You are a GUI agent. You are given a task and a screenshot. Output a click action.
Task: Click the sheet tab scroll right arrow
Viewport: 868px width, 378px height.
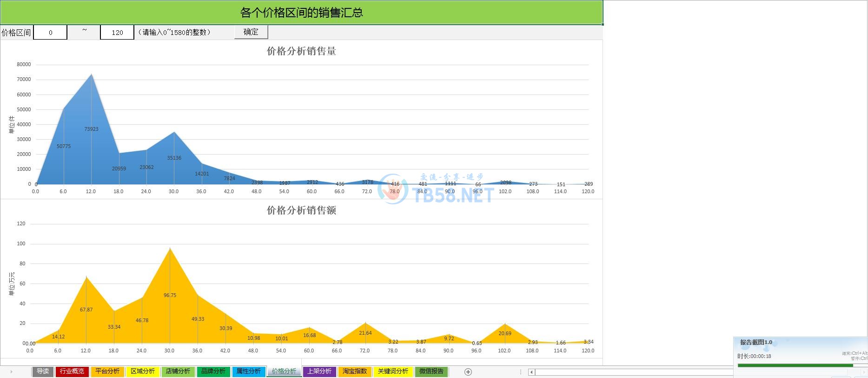(11, 371)
